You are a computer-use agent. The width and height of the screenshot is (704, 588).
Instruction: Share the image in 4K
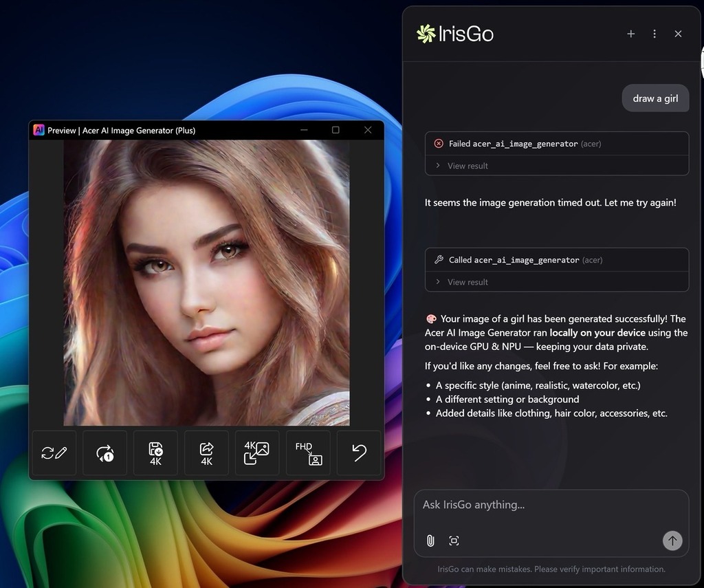206,453
